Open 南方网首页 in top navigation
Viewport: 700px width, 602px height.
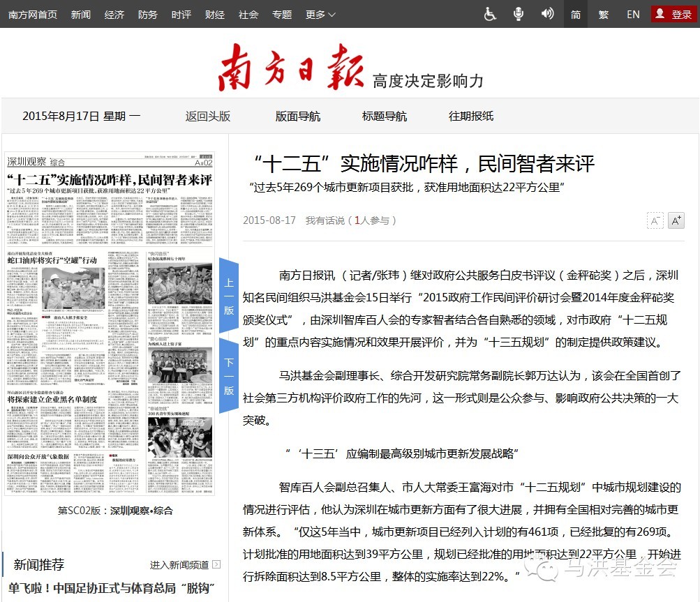pos(33,15)
